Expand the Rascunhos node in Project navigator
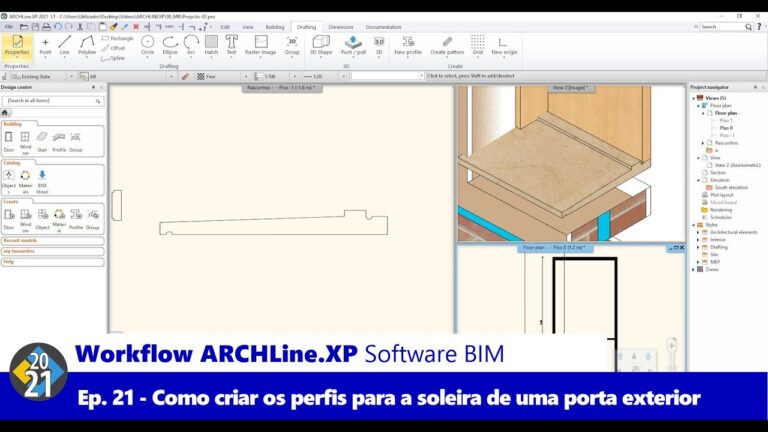 703,143
